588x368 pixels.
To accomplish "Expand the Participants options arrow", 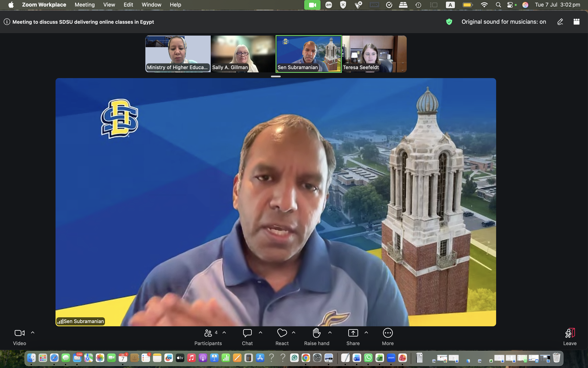I will tap(224, 332).
